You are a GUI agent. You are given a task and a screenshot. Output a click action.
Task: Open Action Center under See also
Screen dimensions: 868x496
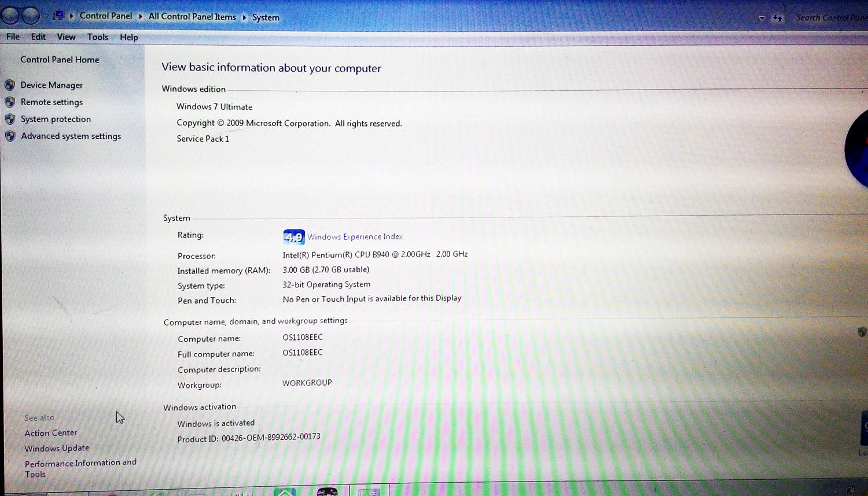pos(50,432)
